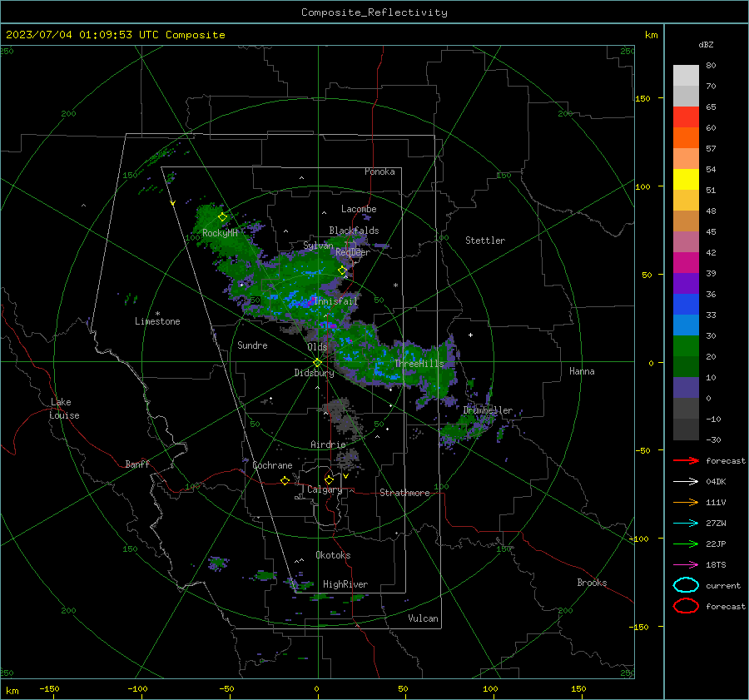Click the Banff label on the map

[137, 464]
